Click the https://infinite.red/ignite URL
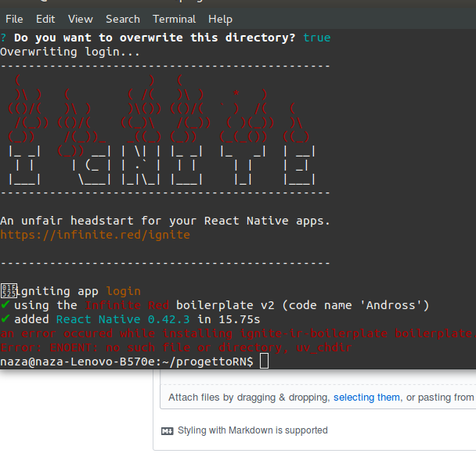476x475 pixels. [95, 235]
